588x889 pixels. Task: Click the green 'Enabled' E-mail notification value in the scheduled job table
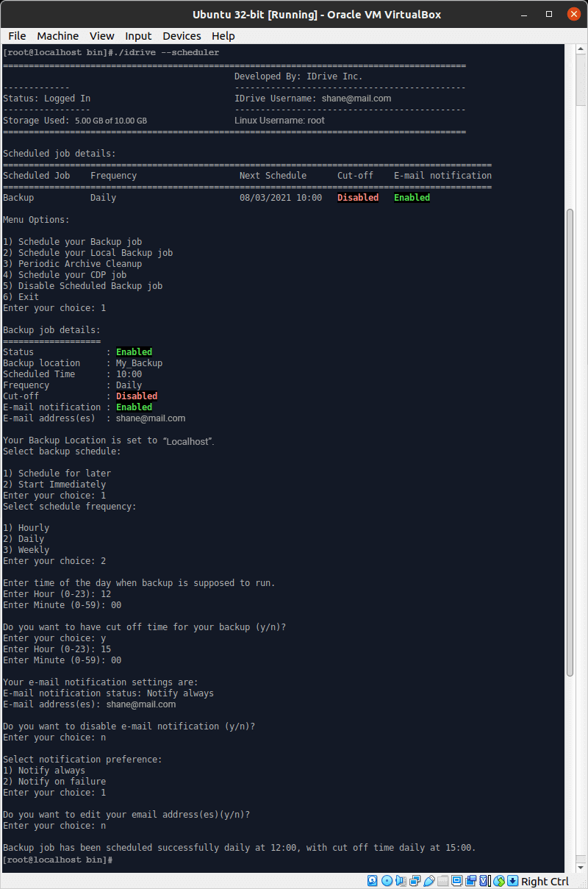(x=412, y=198)
